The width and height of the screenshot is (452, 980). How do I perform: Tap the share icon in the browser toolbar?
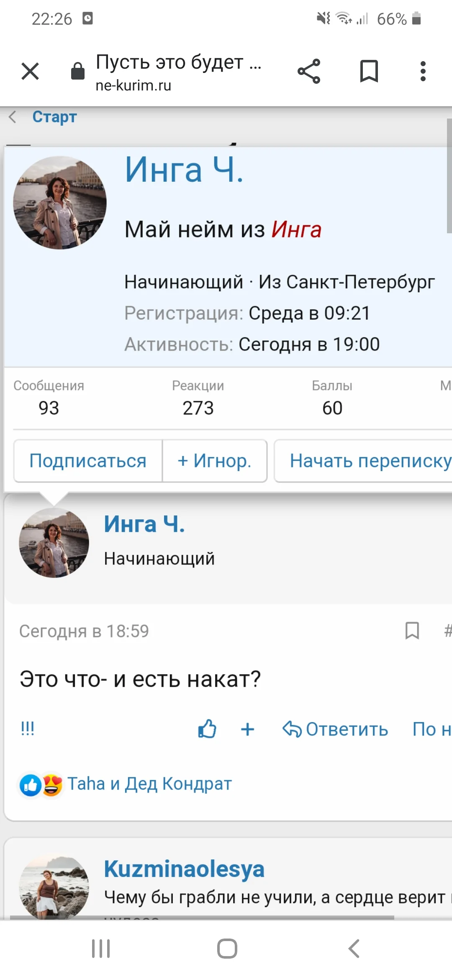point(309,70)
